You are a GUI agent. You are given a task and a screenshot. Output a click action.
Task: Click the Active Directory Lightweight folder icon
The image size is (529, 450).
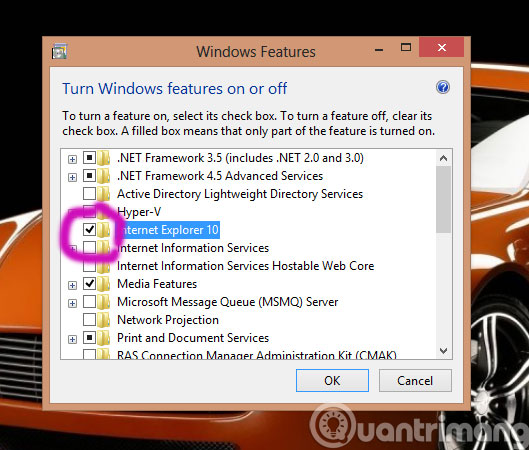pos(104,194)
